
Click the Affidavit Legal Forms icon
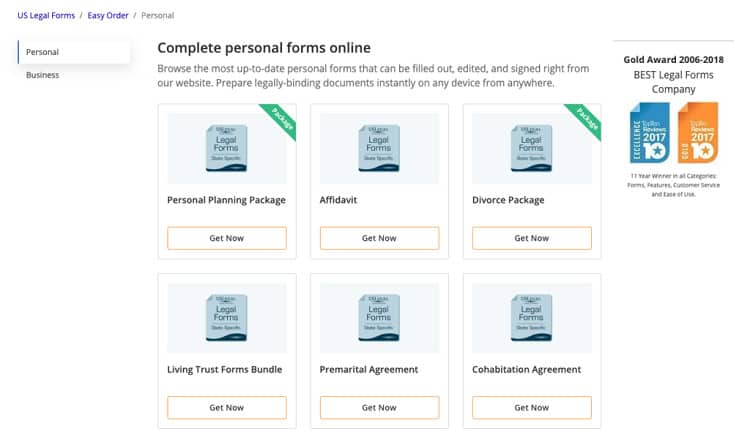379,148
